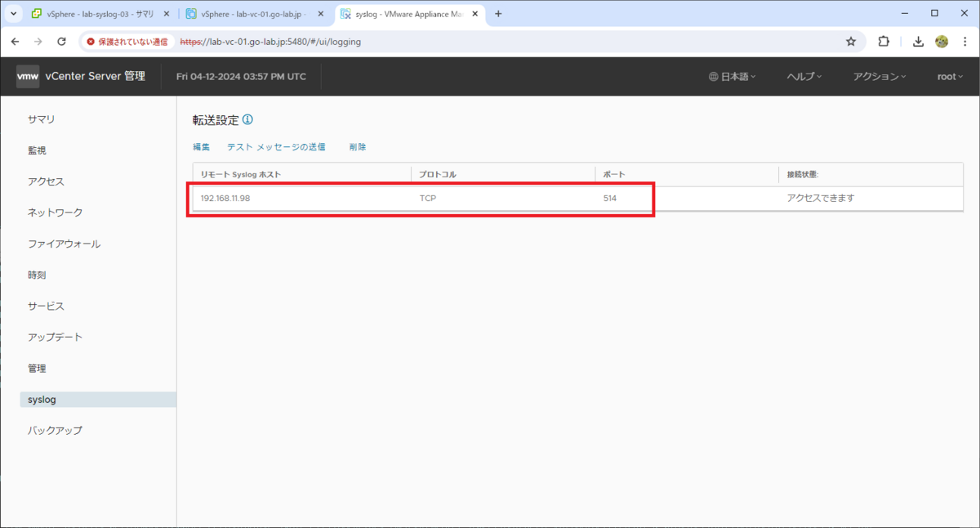Click the ポート column header

[x=614, y=175]
